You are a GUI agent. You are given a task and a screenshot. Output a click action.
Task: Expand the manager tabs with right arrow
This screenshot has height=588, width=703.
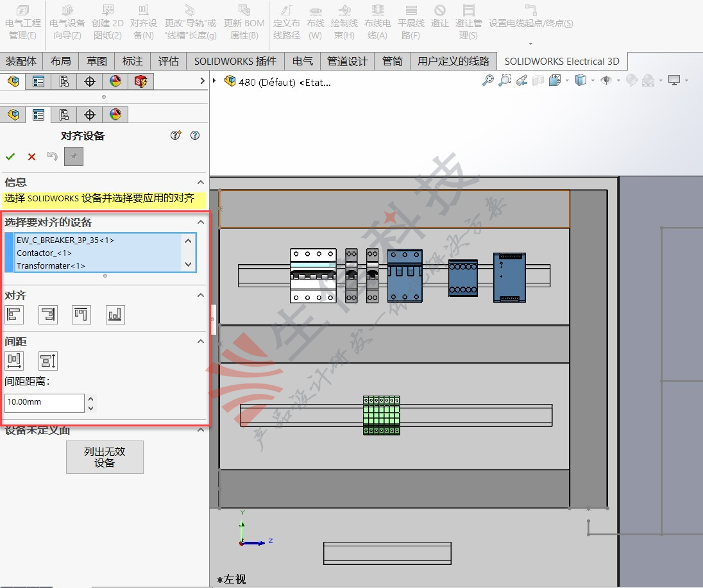tap(202, 81)
